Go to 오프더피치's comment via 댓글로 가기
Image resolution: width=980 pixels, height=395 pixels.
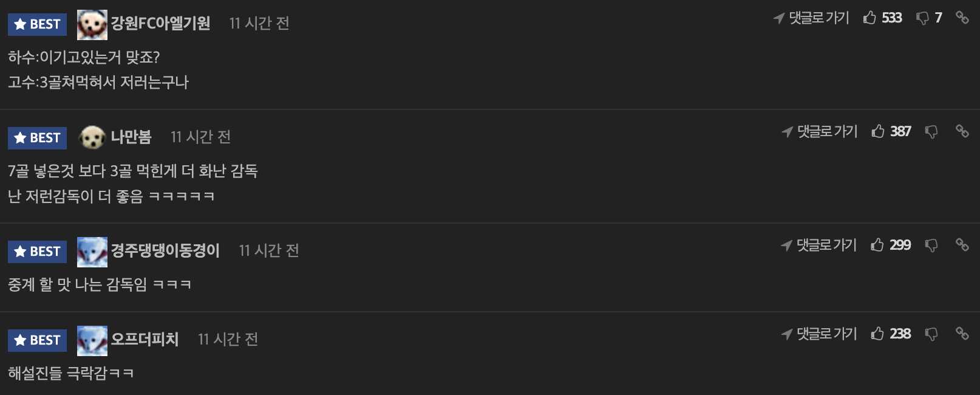819,334
